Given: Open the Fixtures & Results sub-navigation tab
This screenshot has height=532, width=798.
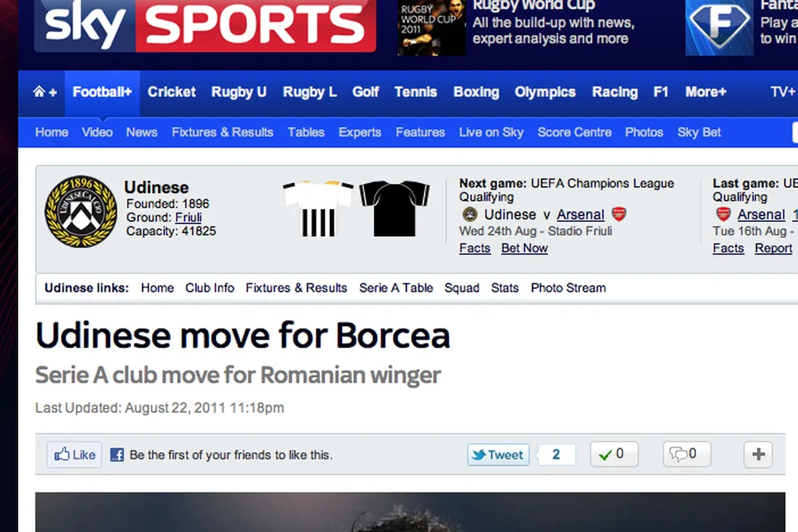Looking at the screenshot, I should (x=223, y=132).
